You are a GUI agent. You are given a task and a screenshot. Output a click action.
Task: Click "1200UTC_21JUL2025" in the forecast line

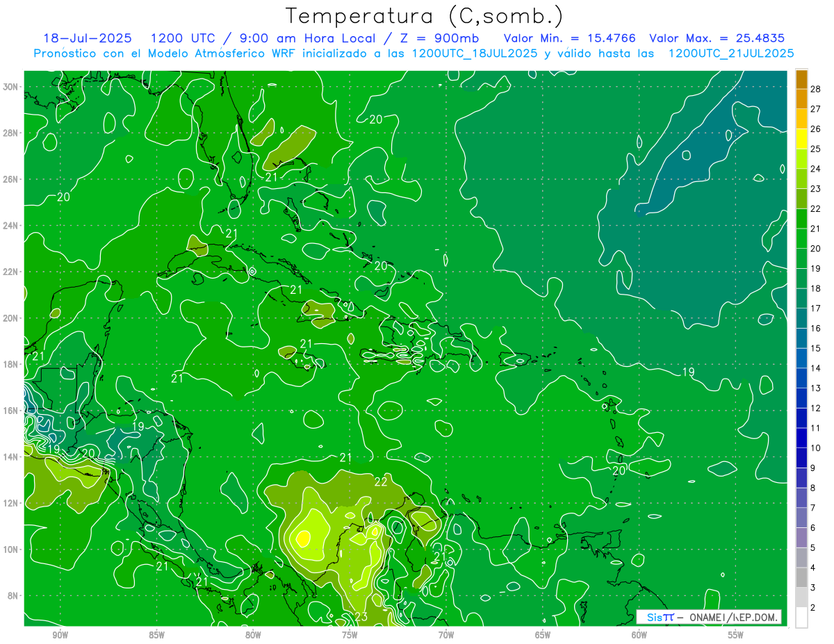pyautogui.click(x=731, y=53)
